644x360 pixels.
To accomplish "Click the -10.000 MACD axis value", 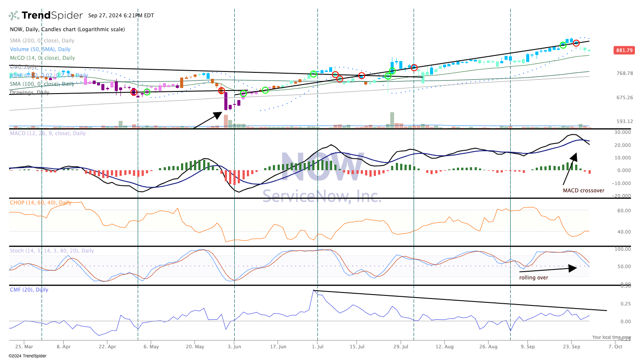I will (622, 183).
